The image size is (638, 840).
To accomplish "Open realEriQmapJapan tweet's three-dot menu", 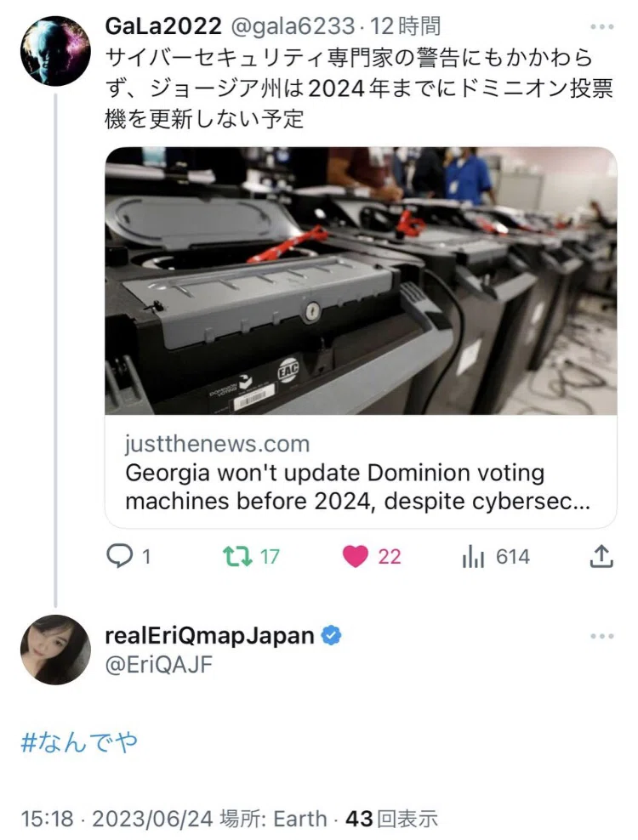I will click(x=601, y=636).
